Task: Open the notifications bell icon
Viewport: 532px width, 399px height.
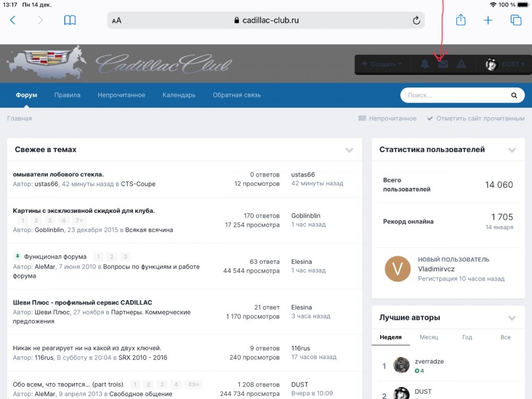Action: click(425, 64)
